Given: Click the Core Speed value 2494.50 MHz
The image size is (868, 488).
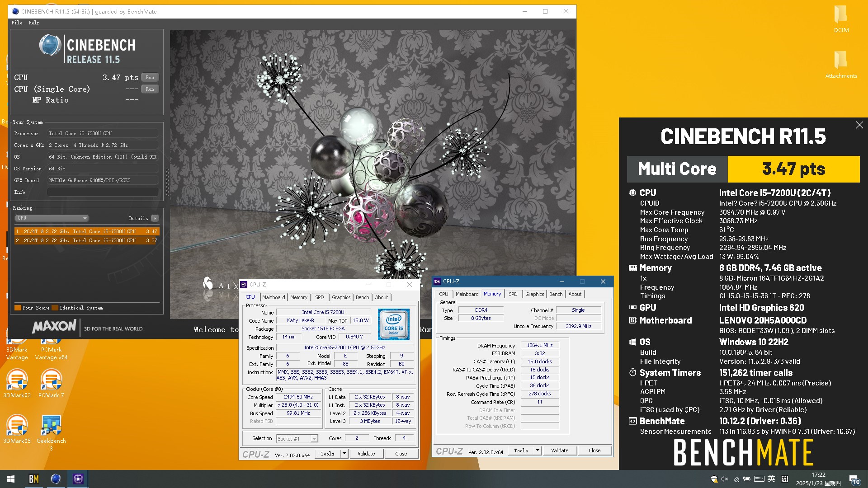Looking at the screenshot, I should click(x=298, y=397).
